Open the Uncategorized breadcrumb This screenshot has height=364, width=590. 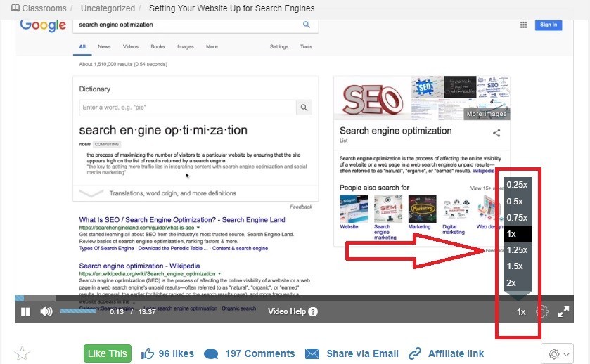[x=108, y=8]
